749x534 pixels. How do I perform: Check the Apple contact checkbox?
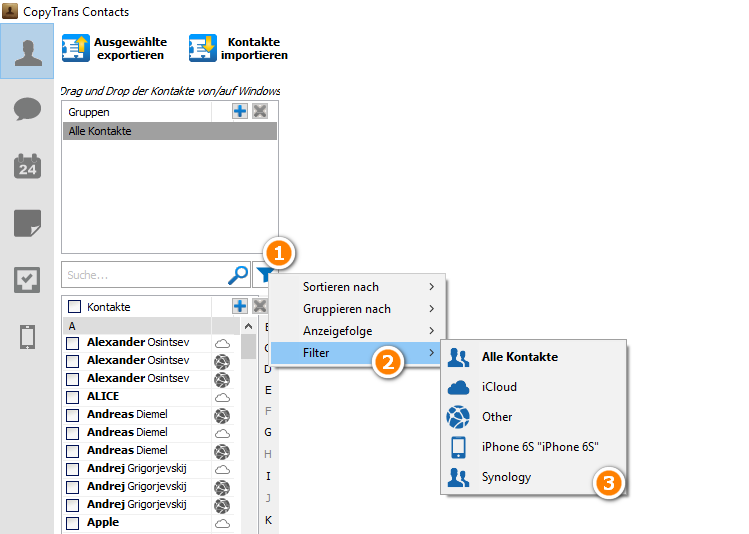73,523
